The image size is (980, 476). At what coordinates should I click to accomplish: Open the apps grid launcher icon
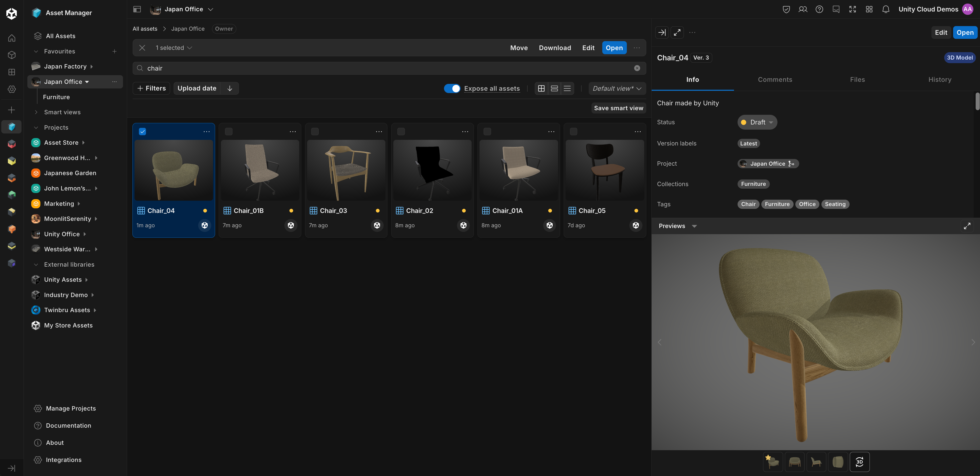(869, 9)
